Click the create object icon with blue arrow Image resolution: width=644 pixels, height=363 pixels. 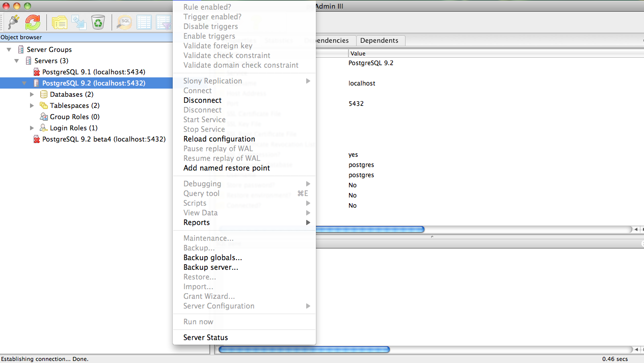tap(78, 22)
